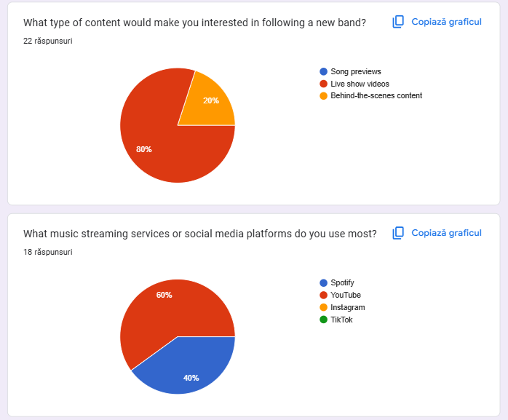Select the TikTok legend label
Screen dimensions: 508x420
341,320
